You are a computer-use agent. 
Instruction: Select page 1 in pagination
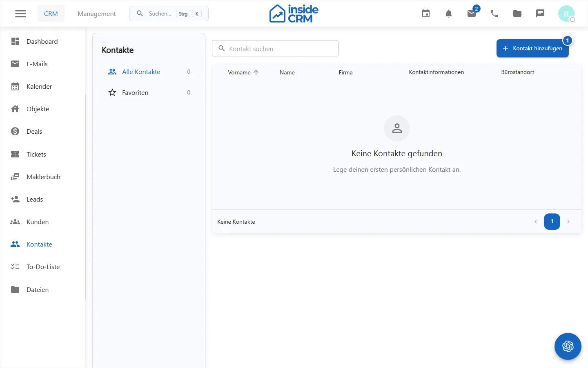point(552,222)
